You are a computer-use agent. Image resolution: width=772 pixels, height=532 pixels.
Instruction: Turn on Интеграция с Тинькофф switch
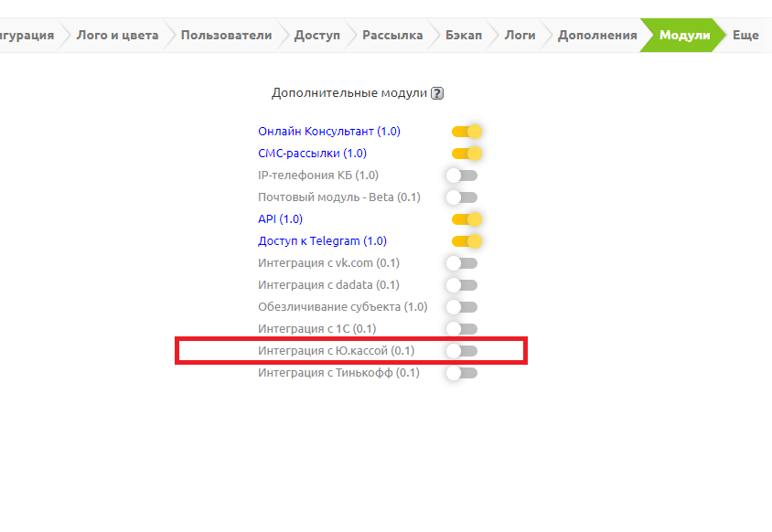(x=461, y=373)
